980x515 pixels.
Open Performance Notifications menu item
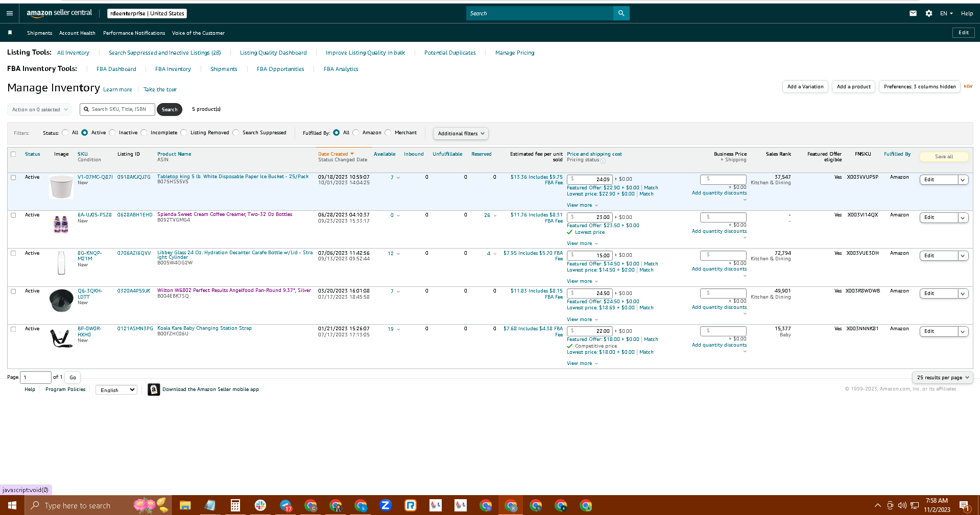point(134,33)
